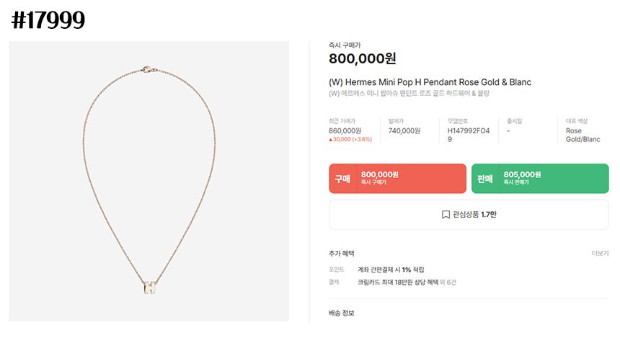This screenshot has height=364, width=620.
Task: Click the 관심상품 1.7만 wishlist button
Action: [x=469, y=215]
